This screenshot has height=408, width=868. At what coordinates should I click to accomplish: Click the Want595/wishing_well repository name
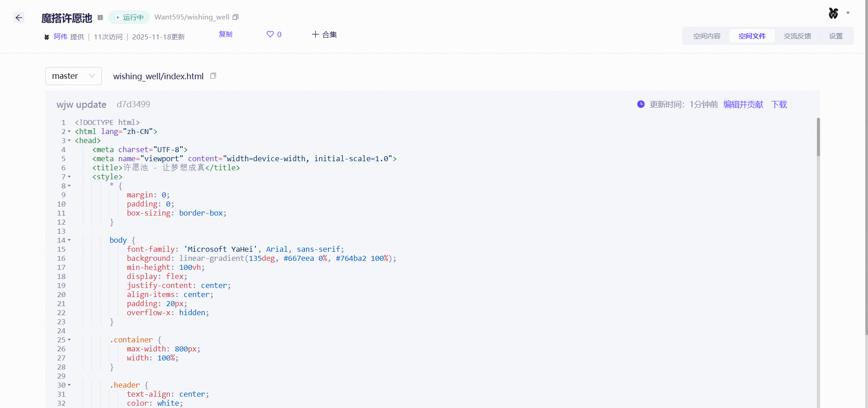click(x=191, y=17)
